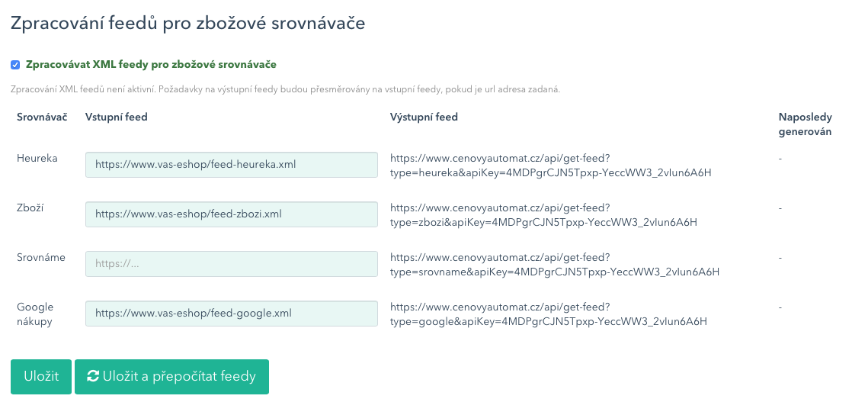Click the Srovnávač column header

[42, 117]
